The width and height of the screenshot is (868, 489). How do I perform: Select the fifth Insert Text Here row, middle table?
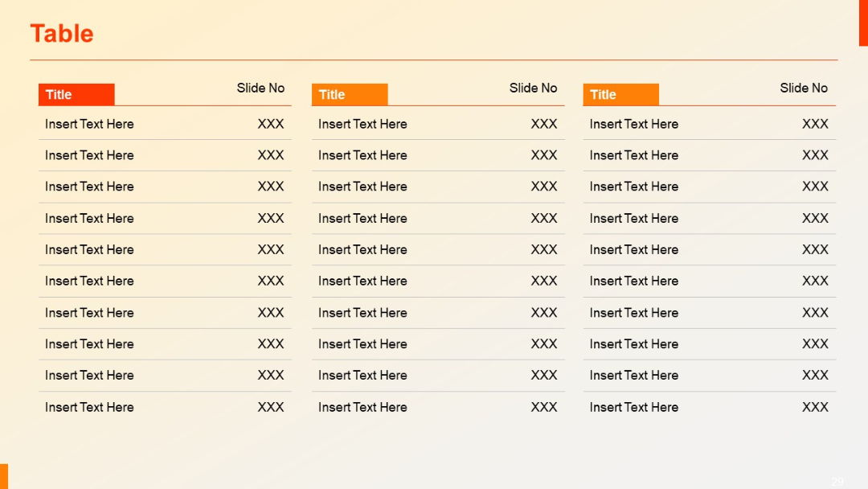(362, 250)
